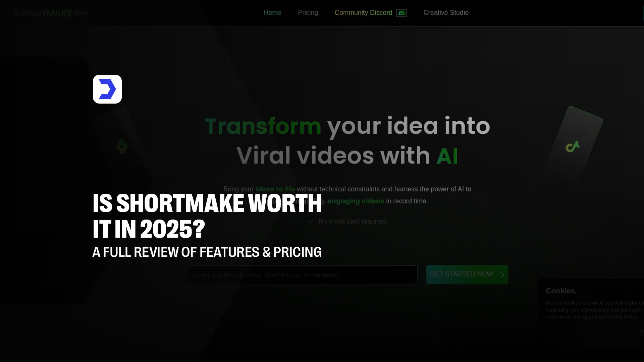
Task: Open the Cookie Policy link
Action: [x=622, y=317]
